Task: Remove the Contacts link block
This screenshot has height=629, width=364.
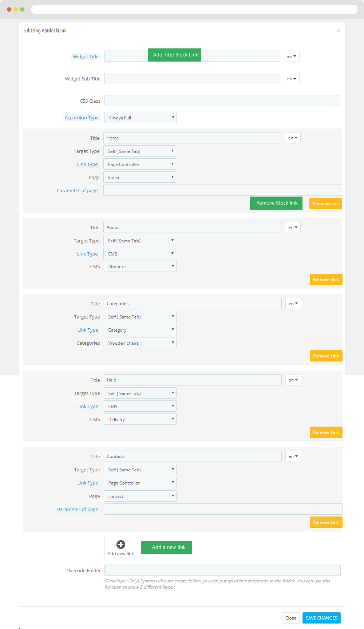Action: point(326,522)
